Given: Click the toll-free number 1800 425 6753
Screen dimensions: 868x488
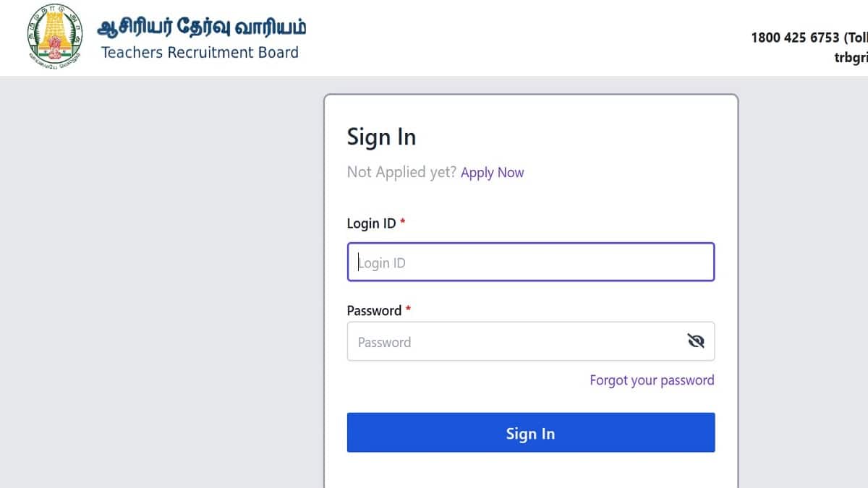Looking at the screenshot, I should [795, 38].
